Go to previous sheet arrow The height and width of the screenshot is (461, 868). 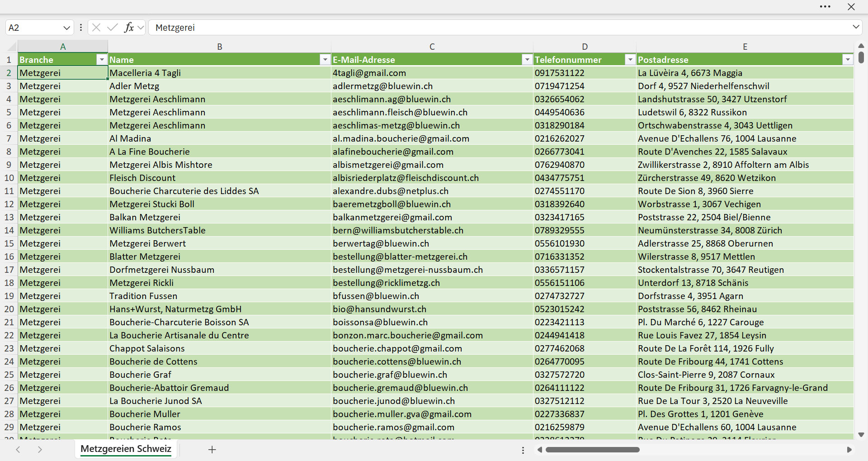point(18,450)
